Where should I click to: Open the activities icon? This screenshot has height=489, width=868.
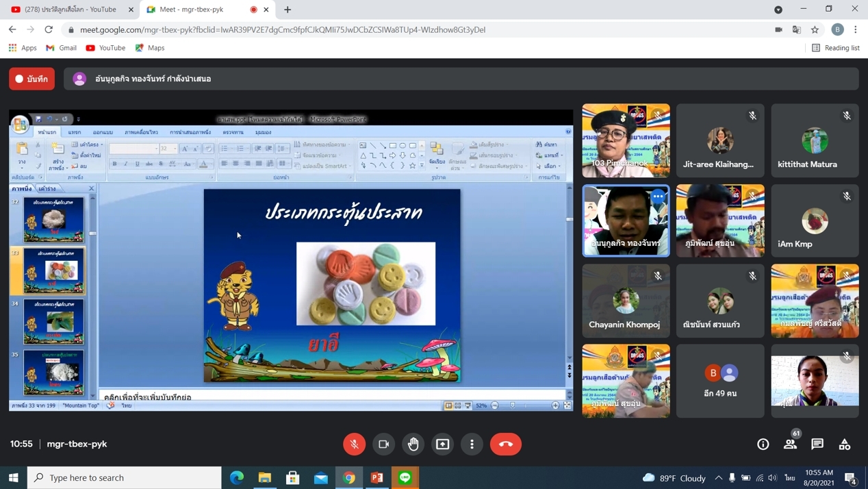pos(845,444)
